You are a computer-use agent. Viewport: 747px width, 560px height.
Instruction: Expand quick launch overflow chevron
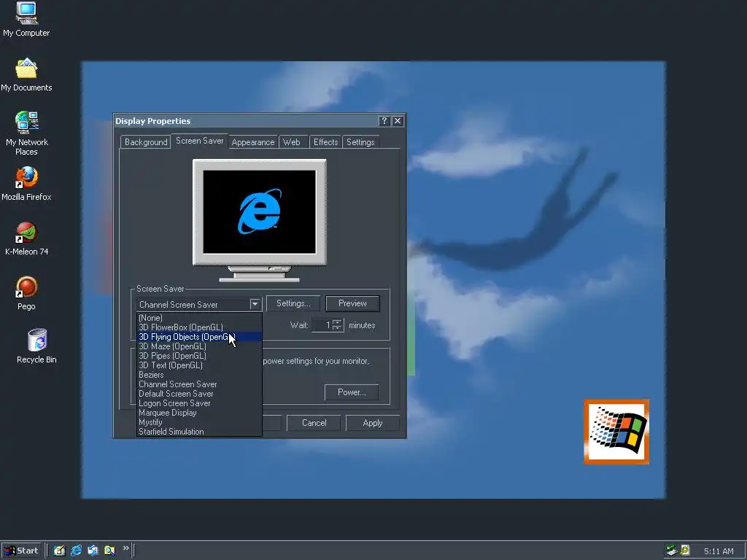click(125, 548)
